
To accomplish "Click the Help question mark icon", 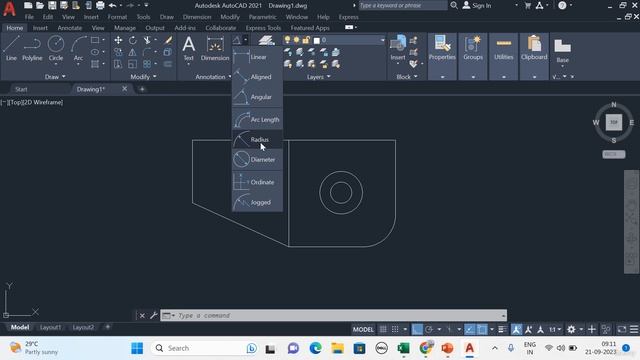I will pyautogui.click(x=562, y=5).
